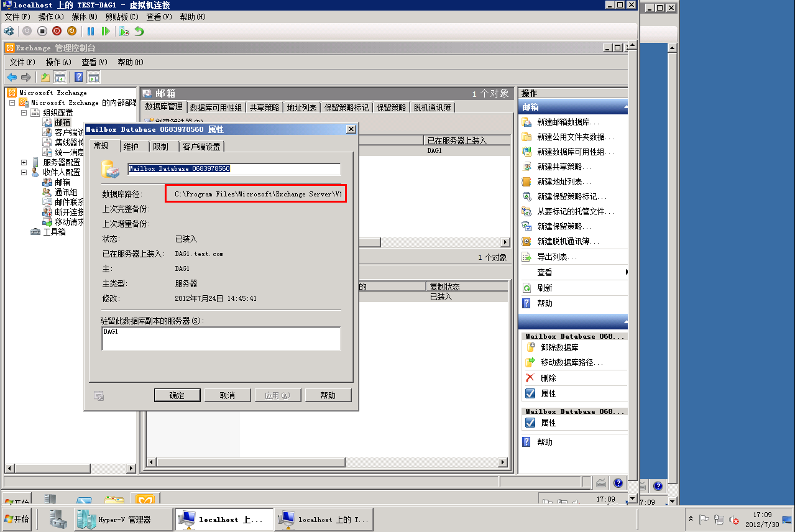The height and width of the screenshot is (532, 795).
Task: Click New Mailbox Database action icon
Action: 527,122
